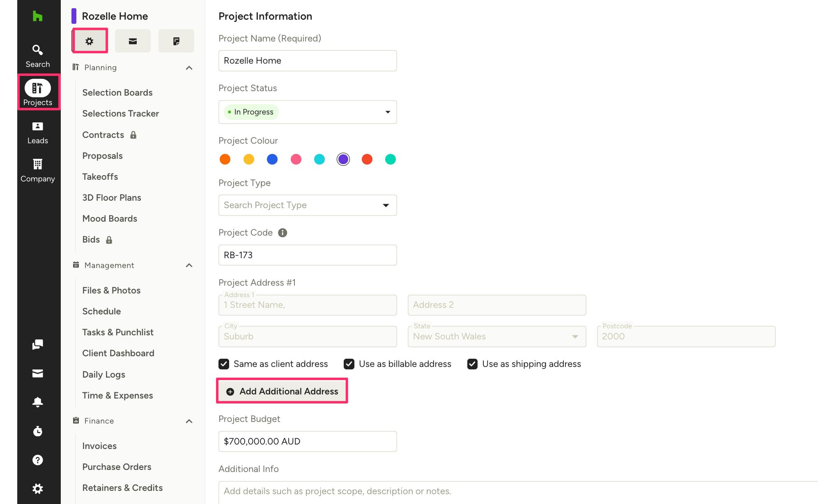Select the teal green project colour

click(x=391, y=159)
